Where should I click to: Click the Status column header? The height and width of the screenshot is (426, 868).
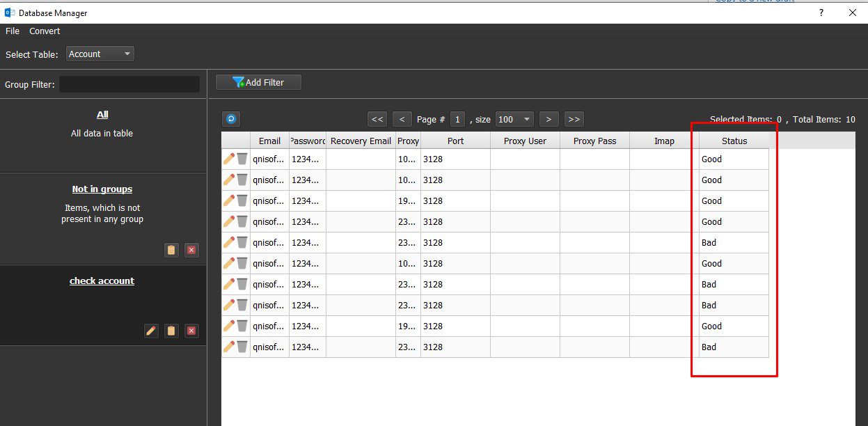(734, 141)
